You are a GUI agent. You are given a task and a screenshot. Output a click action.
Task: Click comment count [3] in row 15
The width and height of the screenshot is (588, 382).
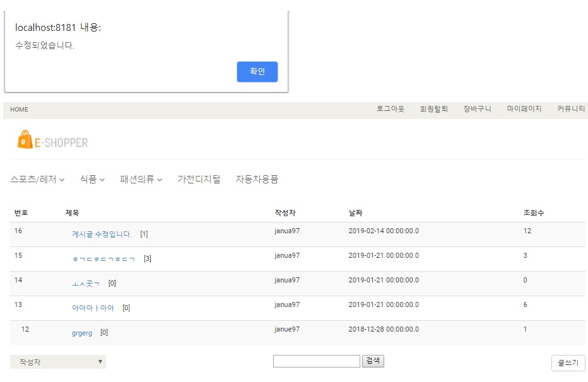[x=148, y=259]
